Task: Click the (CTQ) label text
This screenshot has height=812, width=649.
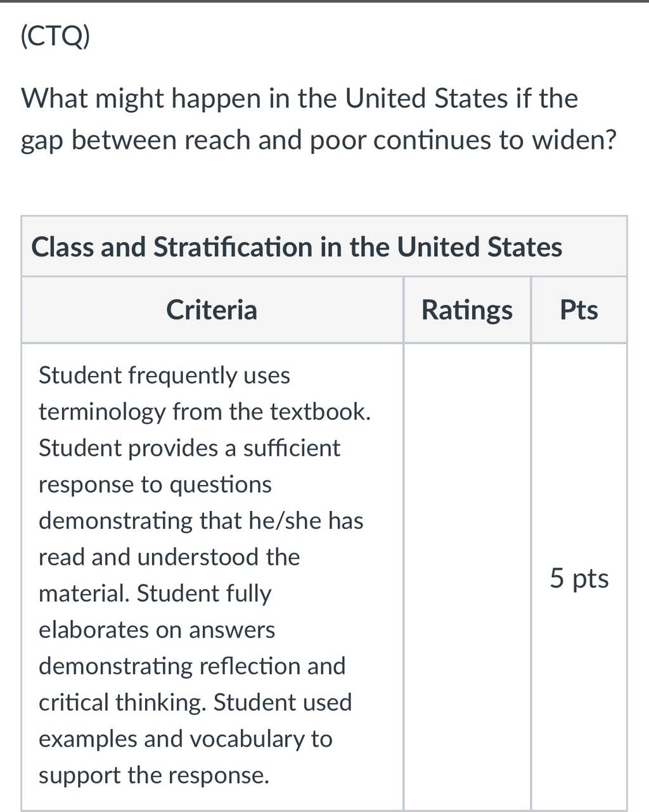Action: (x=55, y=38)
